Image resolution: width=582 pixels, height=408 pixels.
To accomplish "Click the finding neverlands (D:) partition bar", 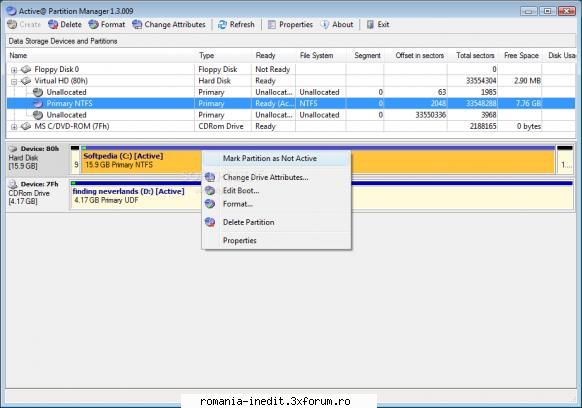I will (321, 197).
